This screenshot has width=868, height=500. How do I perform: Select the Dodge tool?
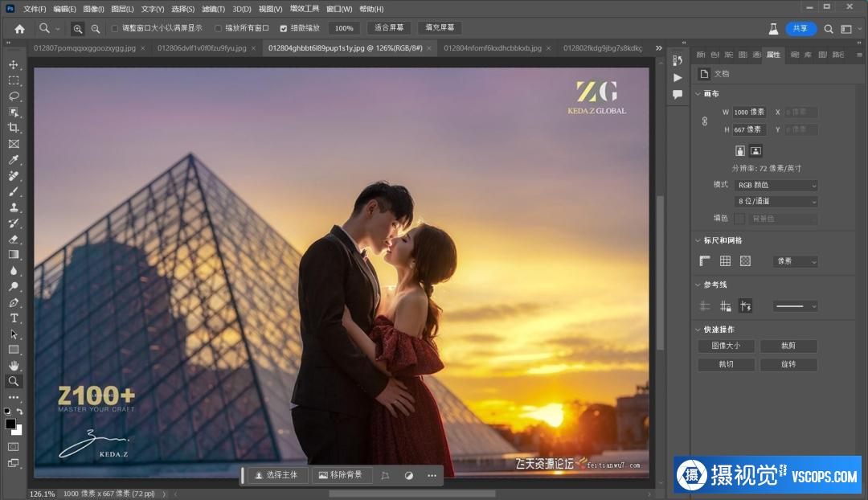click(14, 287)
